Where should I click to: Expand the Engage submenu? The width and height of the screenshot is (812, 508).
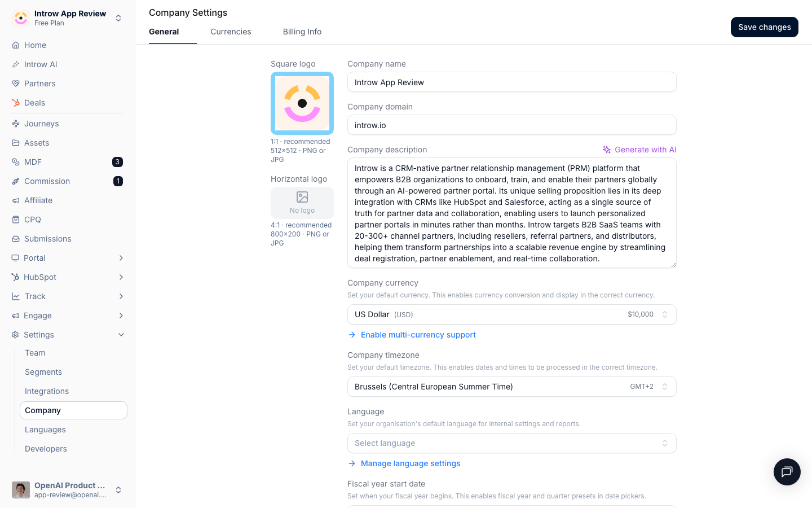pos(121,316)
